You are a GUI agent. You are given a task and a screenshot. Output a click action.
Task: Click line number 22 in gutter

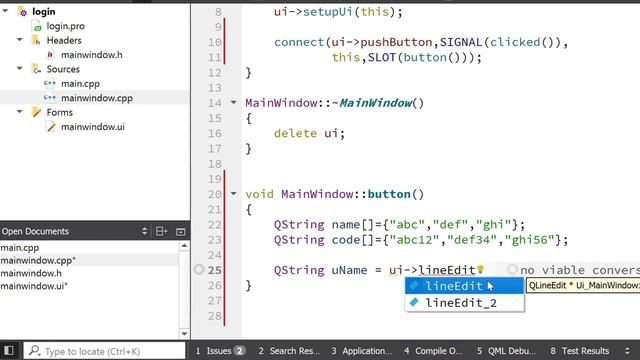tap(215, 225)
